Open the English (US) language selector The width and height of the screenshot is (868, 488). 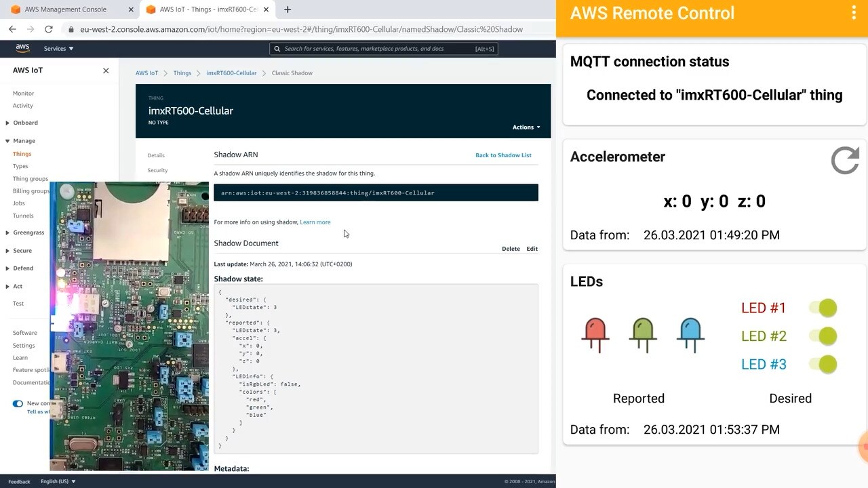coord(58,481)
